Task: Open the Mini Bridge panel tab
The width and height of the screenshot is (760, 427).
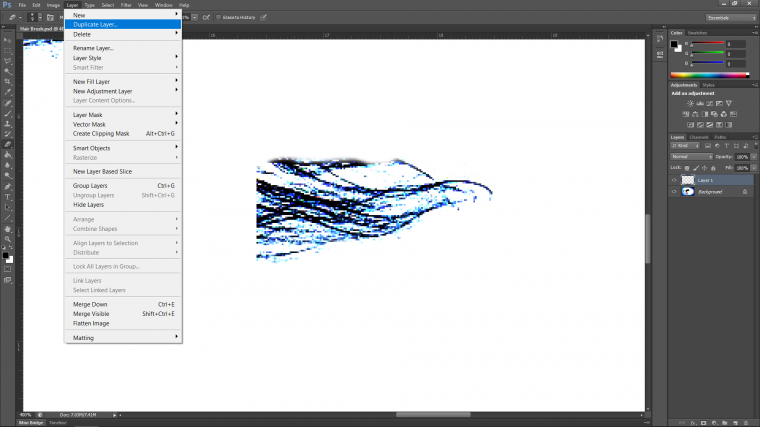Action: coord(31,423)
